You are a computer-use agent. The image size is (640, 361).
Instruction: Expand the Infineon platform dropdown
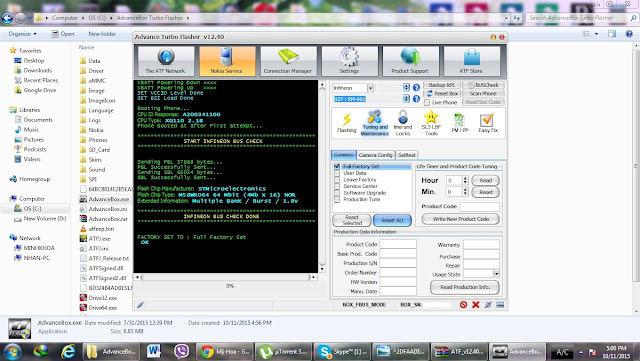370,88
